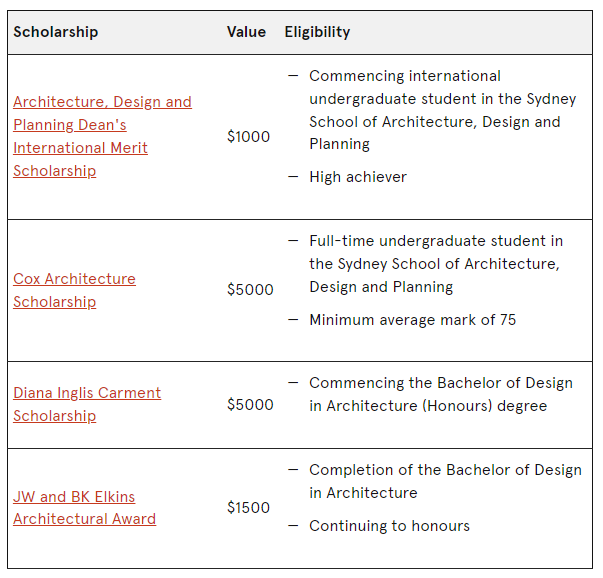
Task: Click the 'High achiever' eligibility item
Action: click(x=358, y=177)
